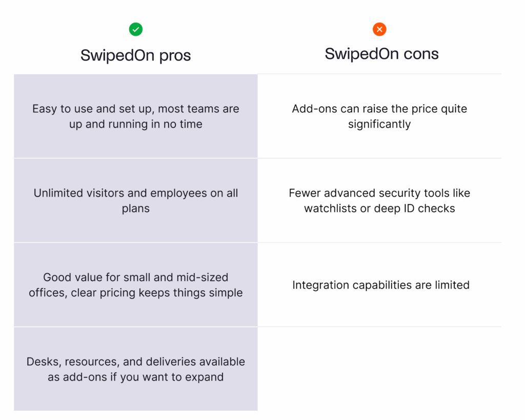Click the line "Easy to use and set up"
This screenshot has height=420, width=525.
pyautogui.click(x=135, y=109)
